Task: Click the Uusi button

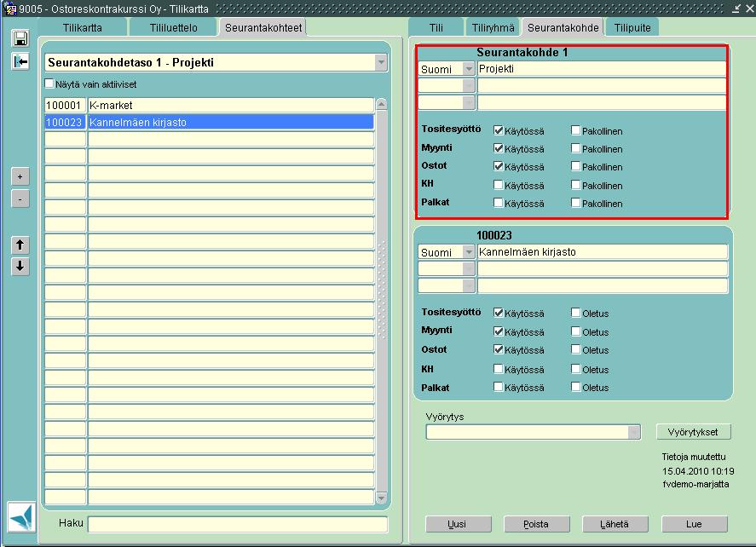Action: 459,524
